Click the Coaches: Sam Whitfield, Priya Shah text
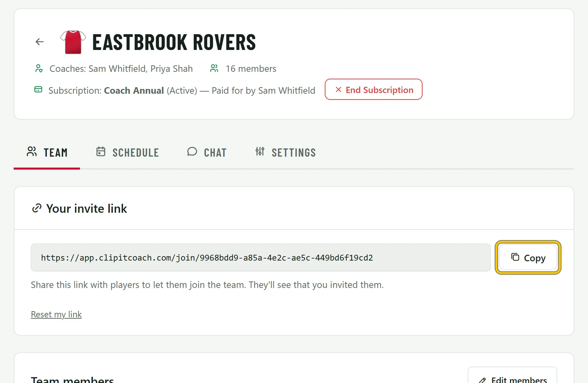Viewport: 588px width, 383px height. click(x=121, y=69)
